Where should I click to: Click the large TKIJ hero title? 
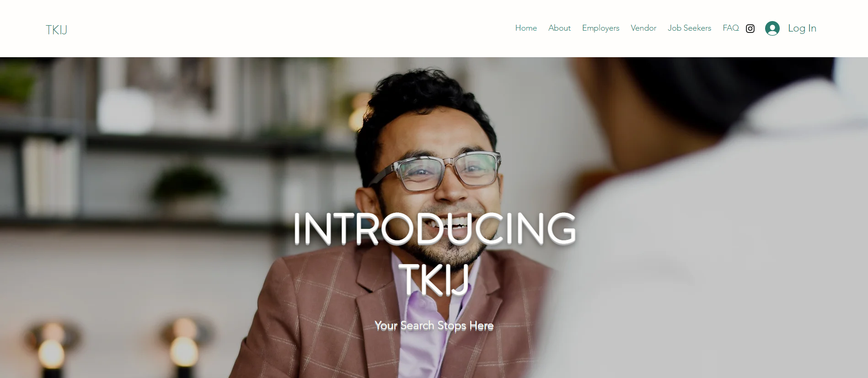[x=434, y=279]
